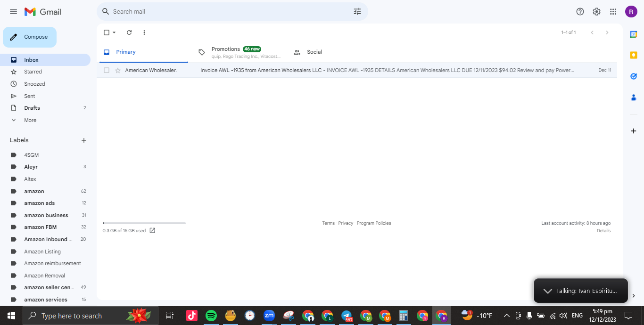
Task: Open the amazon ads label
Action: [x=45, y=203]
